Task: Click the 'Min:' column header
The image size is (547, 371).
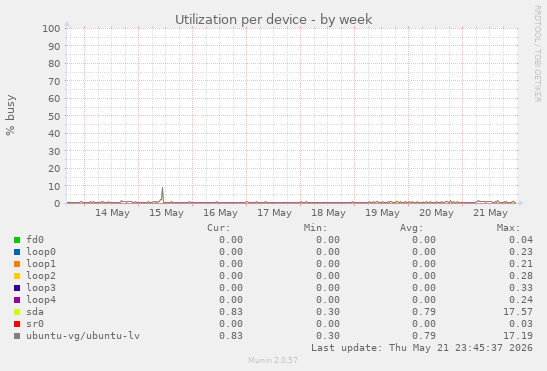Action: (315, 228)
